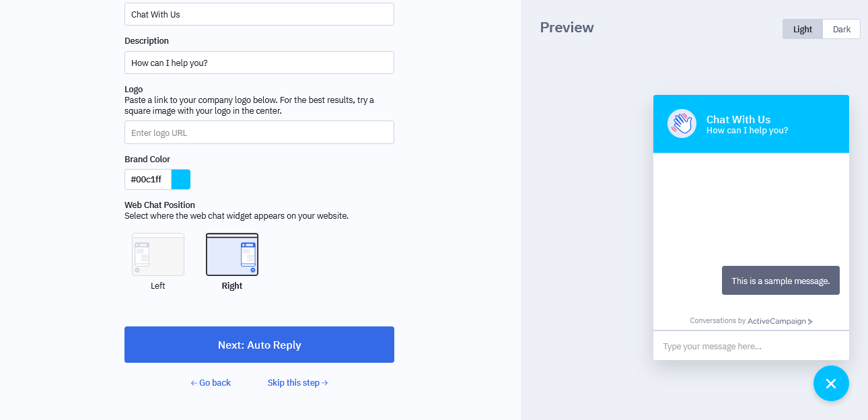Click the title field containing Chat With Us
Screen dimensions: 868x420
[259, 14]
